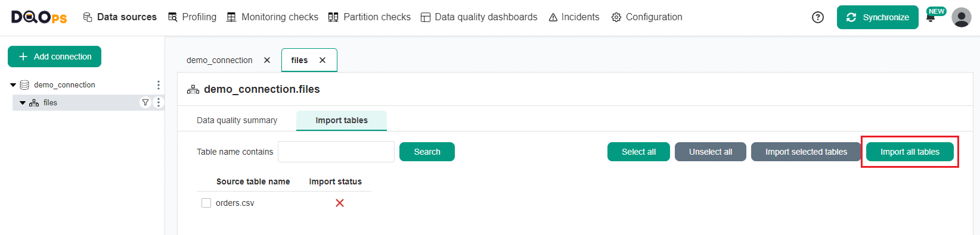This screenshot has height=235, width=980.
Task: Collapse the demo_connection tree node
Action: 13,85
